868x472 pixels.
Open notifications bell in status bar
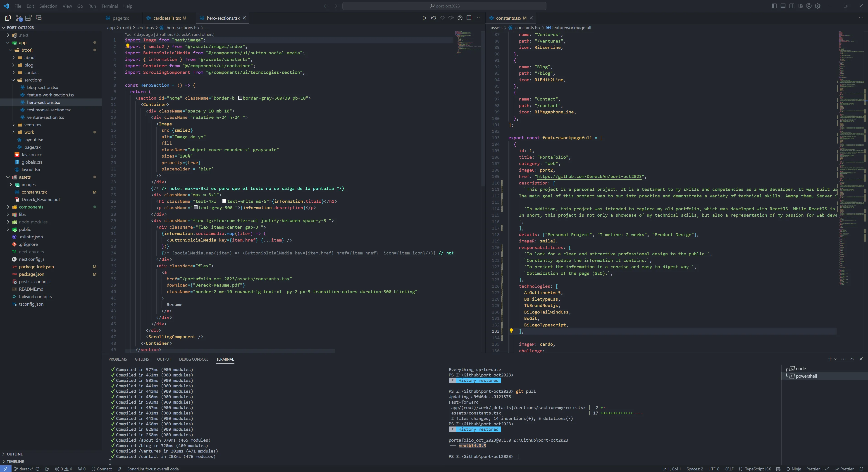click(861, 469)
